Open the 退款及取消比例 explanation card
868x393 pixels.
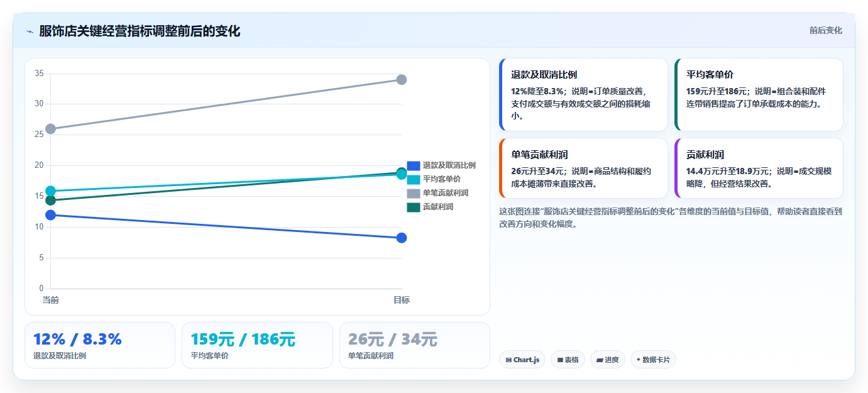pos(583,94)
